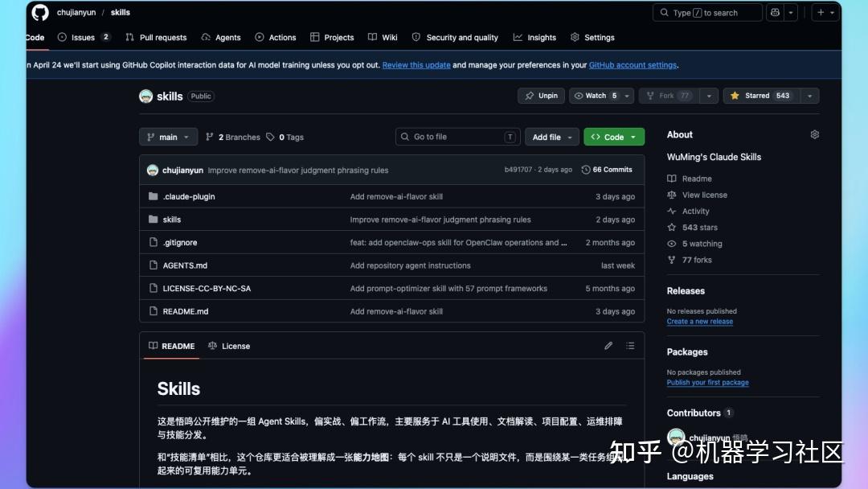
Task: Click 'Publish your first package' link
Action: [707, 382]
